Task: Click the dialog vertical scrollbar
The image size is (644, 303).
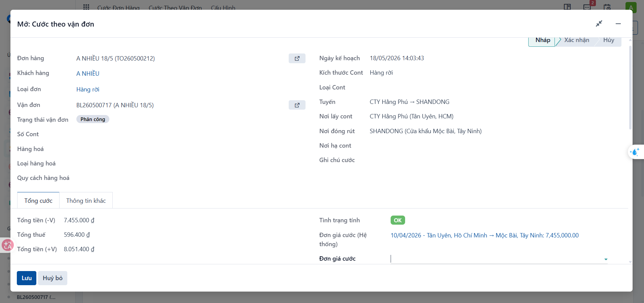Action: coord(630,87)
